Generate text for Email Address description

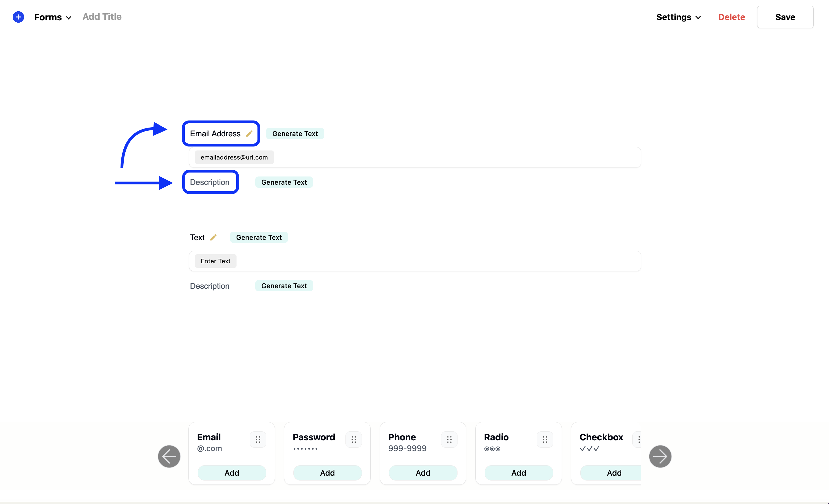pyautogui.click(x=284, y=182)
